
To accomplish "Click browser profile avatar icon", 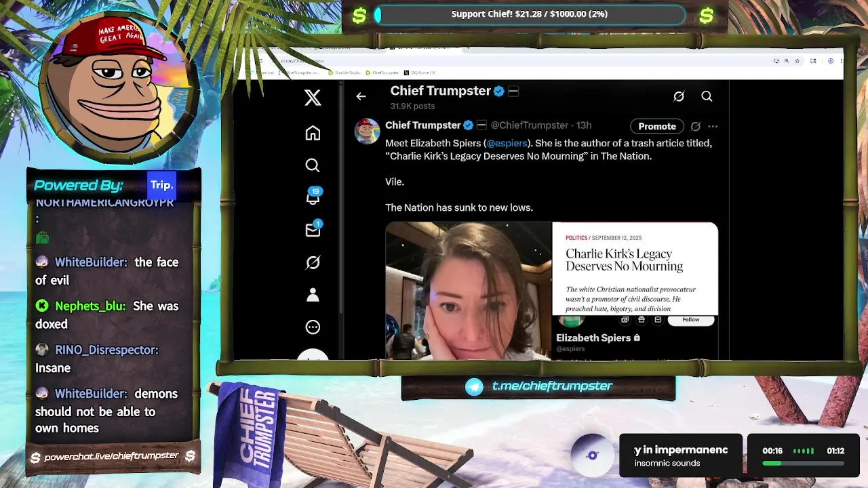I will tap(831, 61).
